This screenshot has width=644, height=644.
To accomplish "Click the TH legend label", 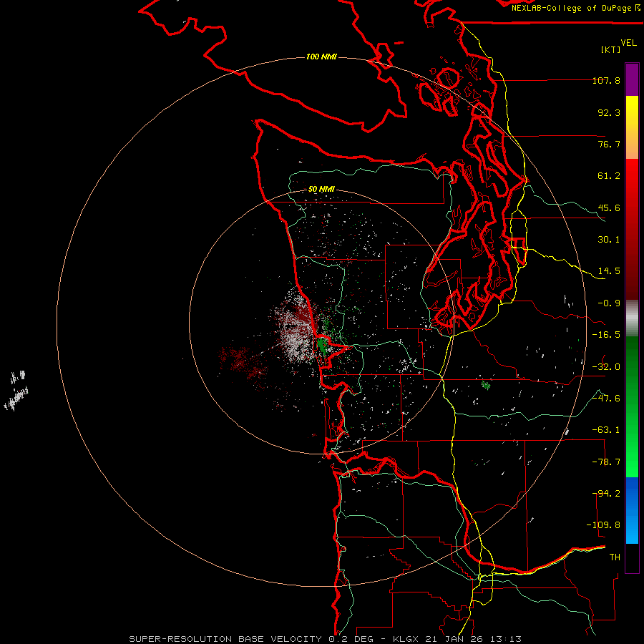I will [x=615, y=557].
